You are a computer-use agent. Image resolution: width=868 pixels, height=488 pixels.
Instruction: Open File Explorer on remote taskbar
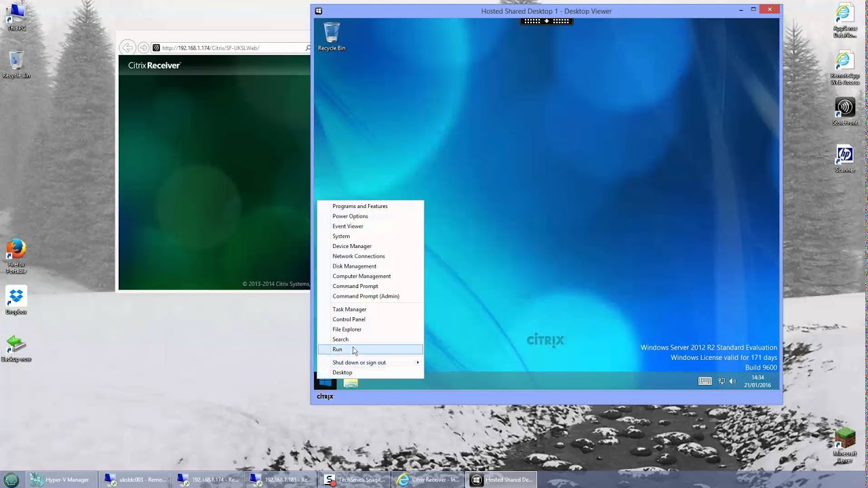pyautogui.click(x=351, y=384)
